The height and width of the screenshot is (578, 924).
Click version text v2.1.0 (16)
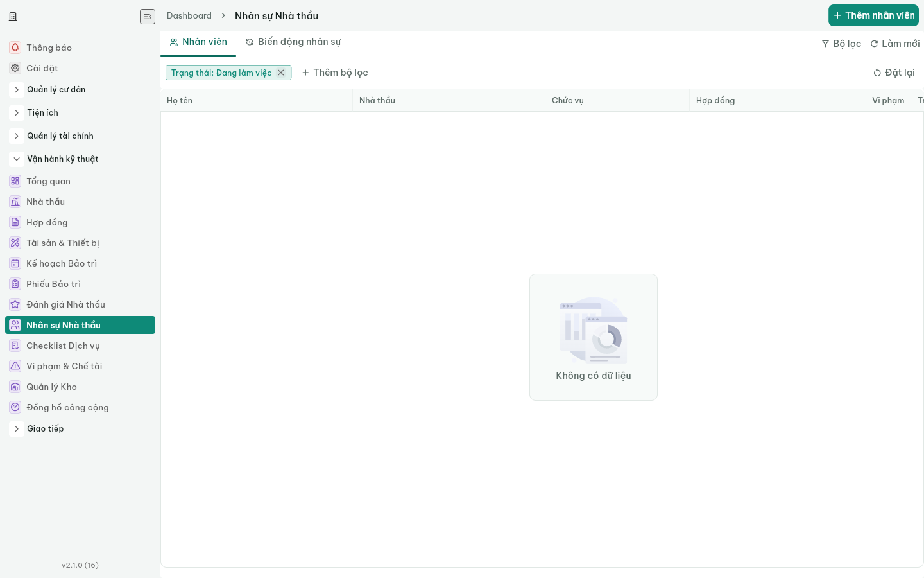point(80,565)
